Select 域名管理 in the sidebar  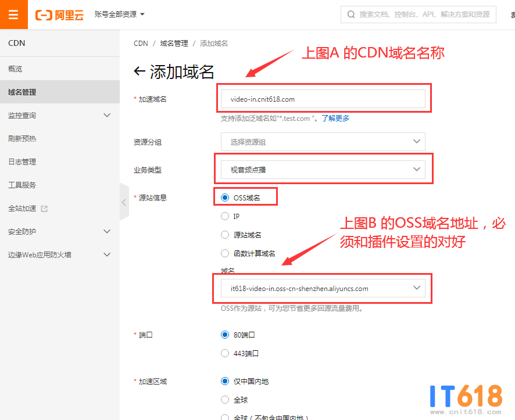[60, 92]
